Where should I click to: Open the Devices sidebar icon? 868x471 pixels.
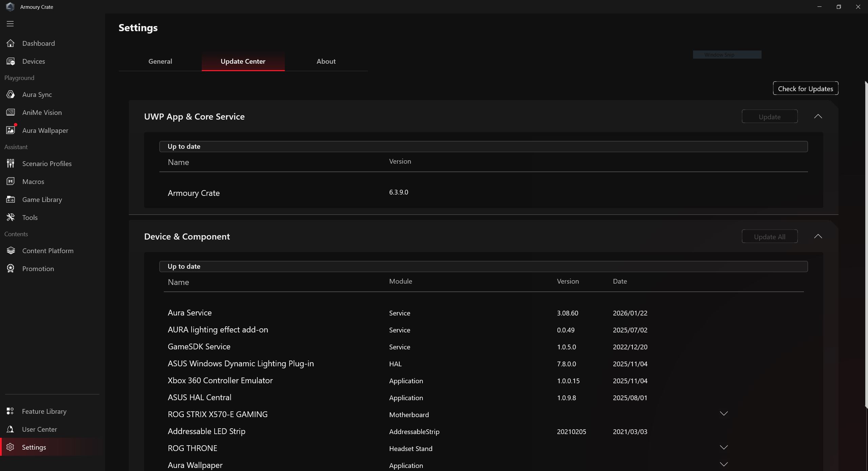click(x=11, y=61)
